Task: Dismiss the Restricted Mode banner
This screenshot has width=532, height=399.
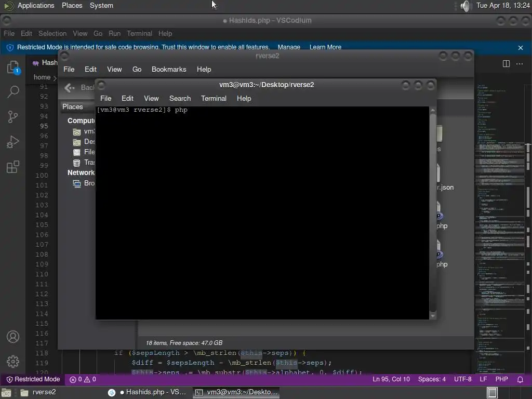Action: pos(521,48)
